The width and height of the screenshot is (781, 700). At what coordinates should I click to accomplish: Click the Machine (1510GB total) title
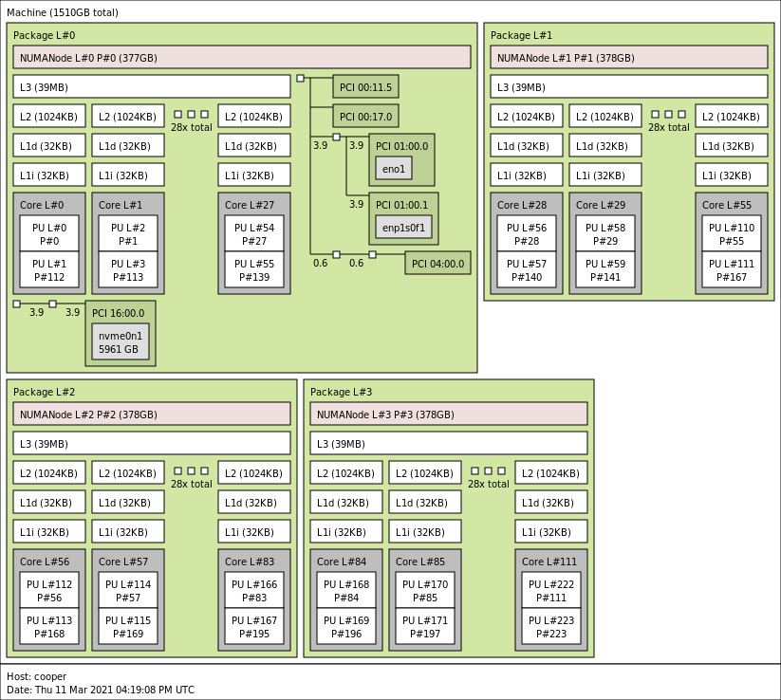63,12
